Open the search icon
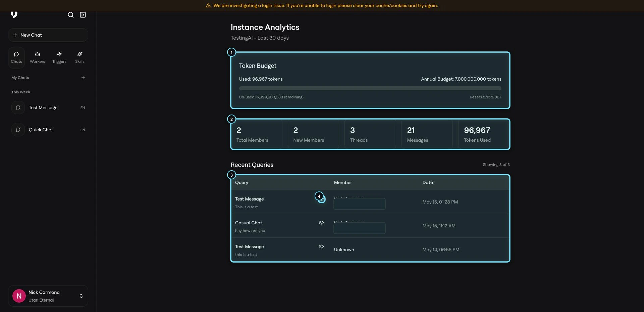 [71, 15]
